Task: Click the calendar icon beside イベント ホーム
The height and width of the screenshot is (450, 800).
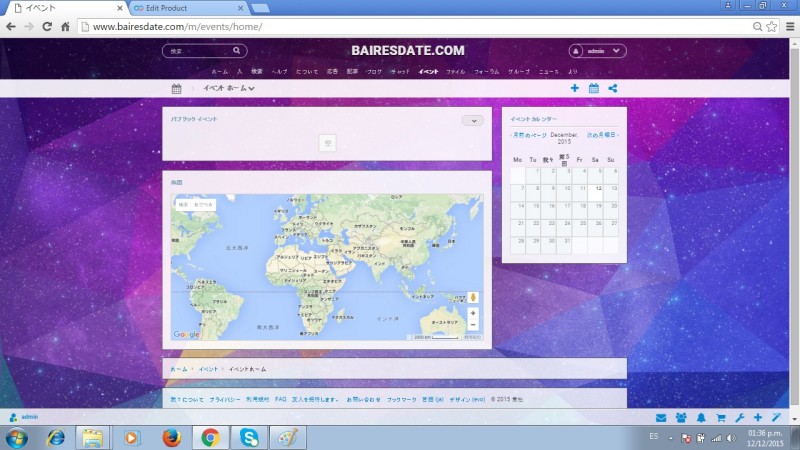Action: [x=177, y=89]
